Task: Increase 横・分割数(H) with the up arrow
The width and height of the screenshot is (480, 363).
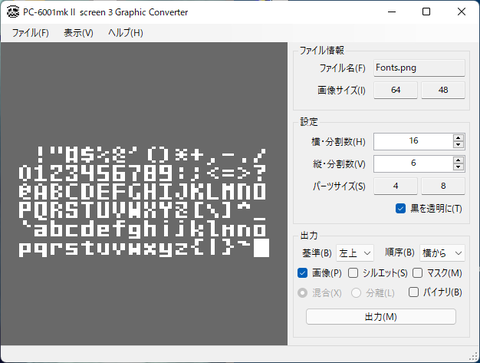Action: coord(458,138)
